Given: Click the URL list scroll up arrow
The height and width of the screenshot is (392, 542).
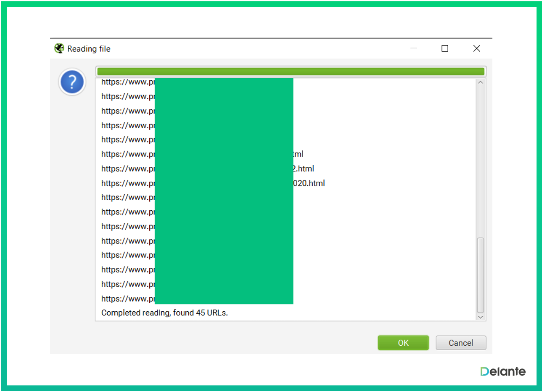Looking at the screenshot, I should coord(480,82).
